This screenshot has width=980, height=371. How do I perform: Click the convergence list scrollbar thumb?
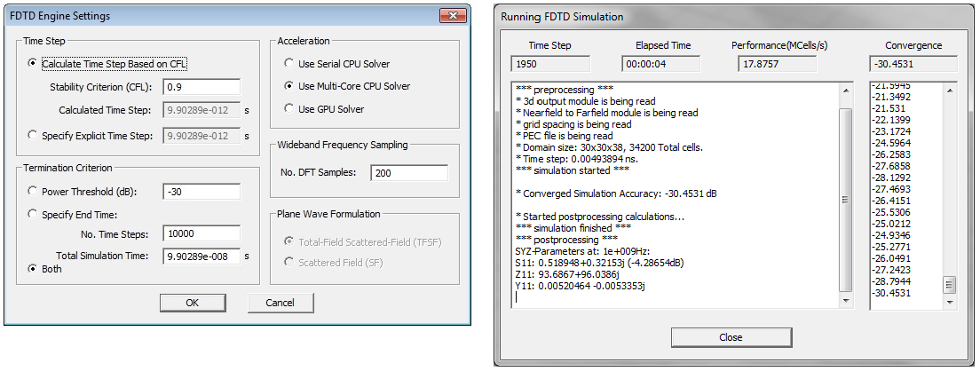click(x=949, y=285)
